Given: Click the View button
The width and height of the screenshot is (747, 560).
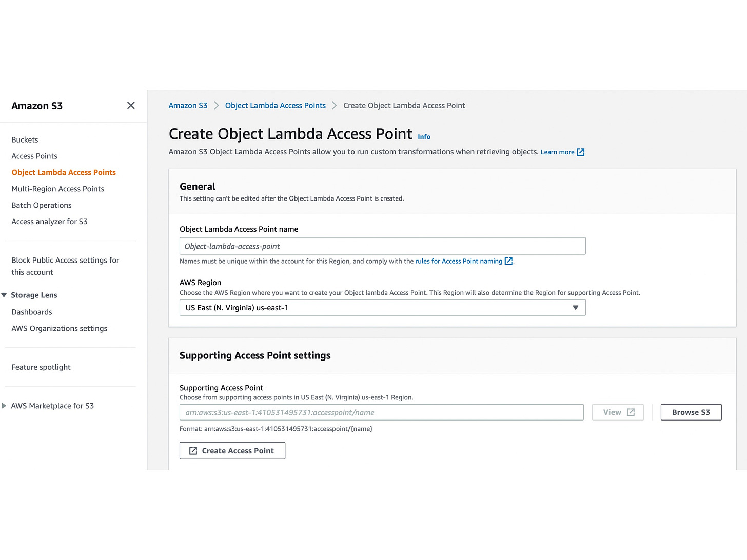Looking at the screenshot, I should 618,412.
